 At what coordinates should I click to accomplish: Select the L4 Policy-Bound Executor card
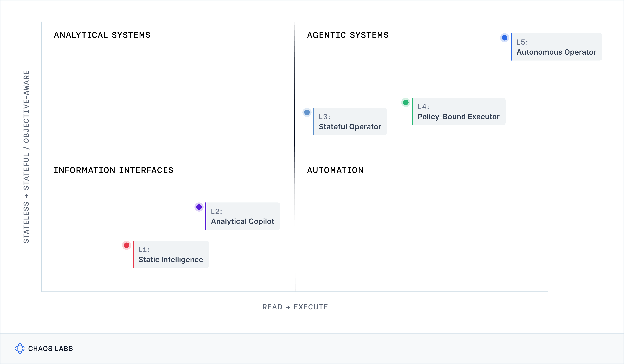click(459, 112)
